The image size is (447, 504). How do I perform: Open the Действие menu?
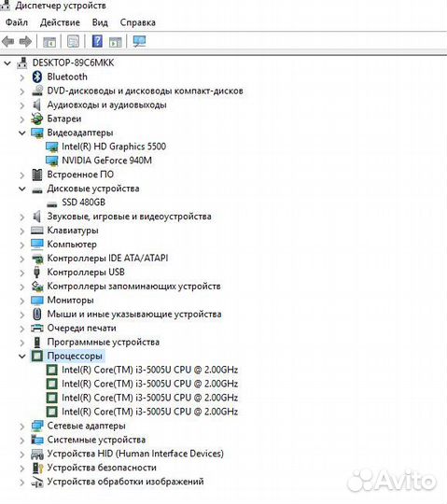point(60,22)
